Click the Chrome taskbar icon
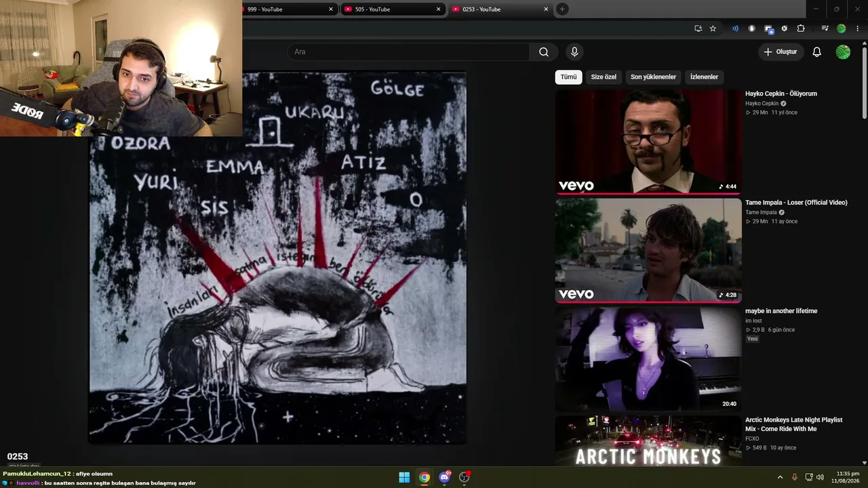Viewport: 868px width, 488px height. (425, 477)
